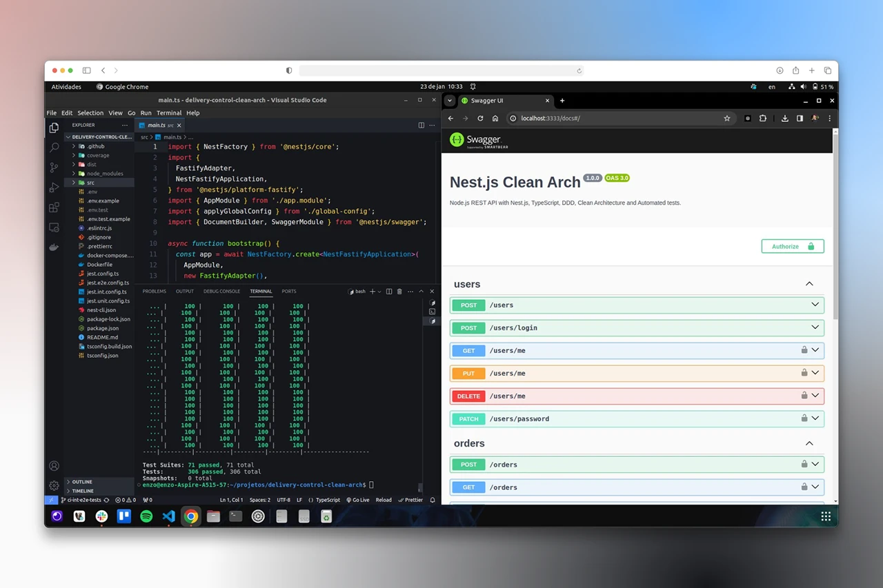Open Chrome downloads icon
Viewport: 883px width, 588px height.
pos(785,119)
